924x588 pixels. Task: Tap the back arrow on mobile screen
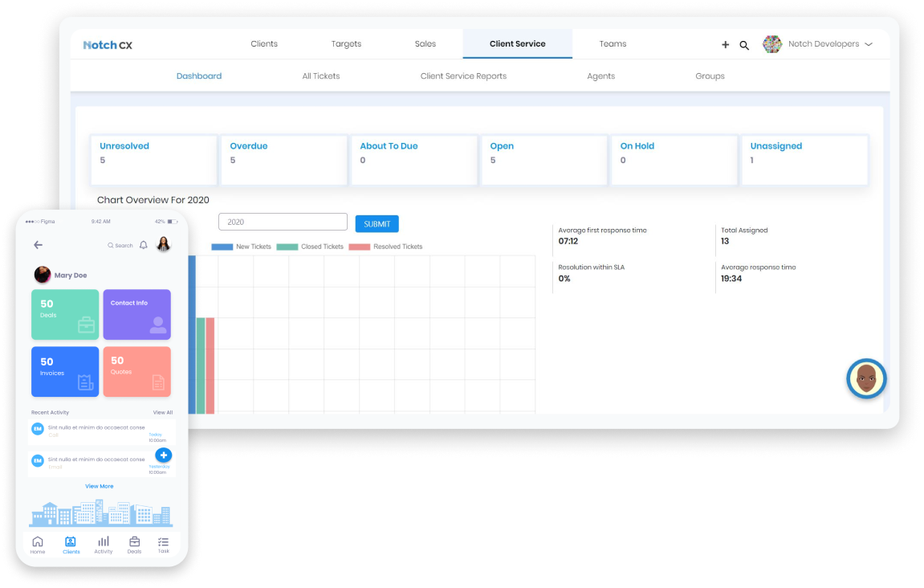pos(38,245)
